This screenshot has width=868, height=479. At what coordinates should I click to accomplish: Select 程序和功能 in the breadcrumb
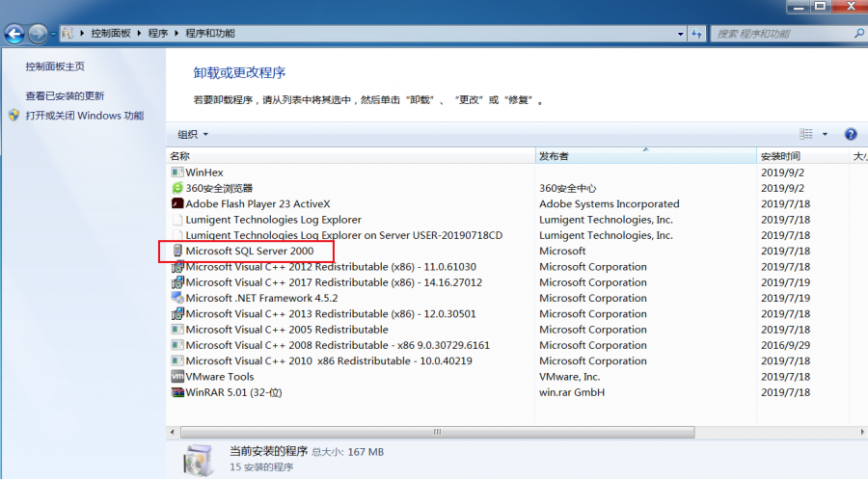tap(210, 33)
